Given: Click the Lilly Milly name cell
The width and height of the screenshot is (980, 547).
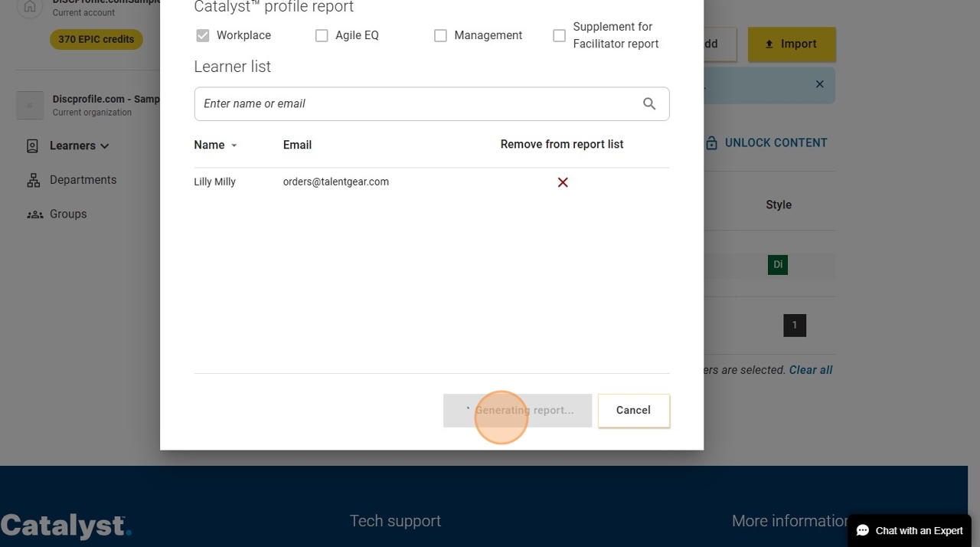Looking at the screenshot, I should (214, 182).
